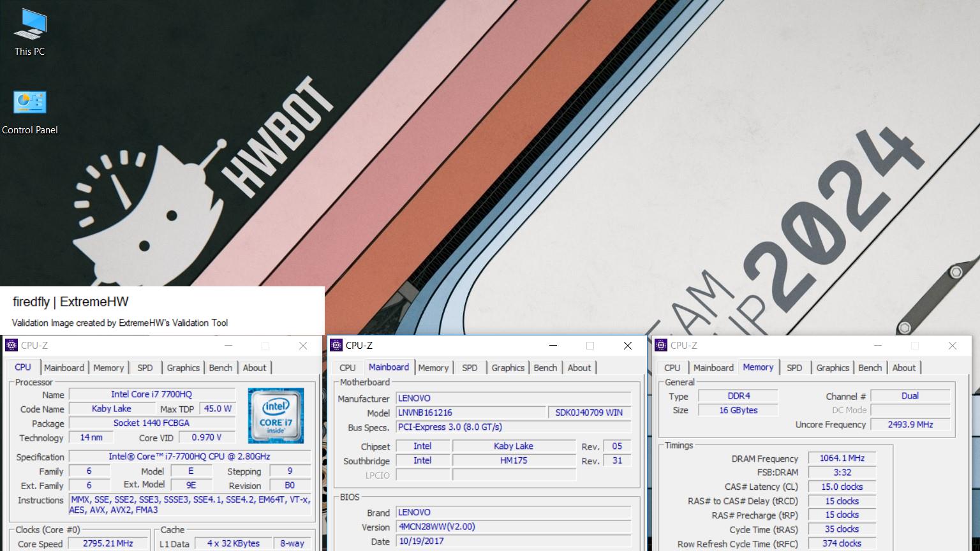Click the Channel # Dual value
The height and width of the screenshot is (551, 980).
tap(910, 396)
